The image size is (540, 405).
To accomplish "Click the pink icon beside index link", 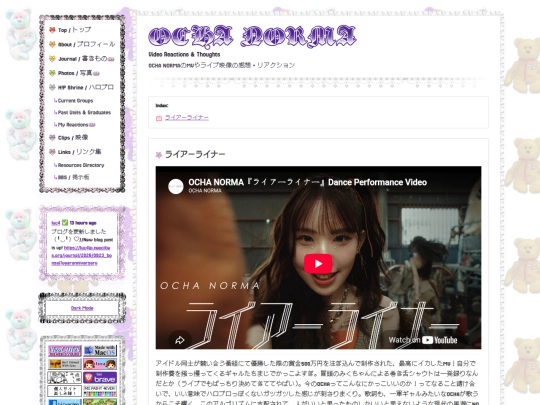I will (x=159, y=118).
